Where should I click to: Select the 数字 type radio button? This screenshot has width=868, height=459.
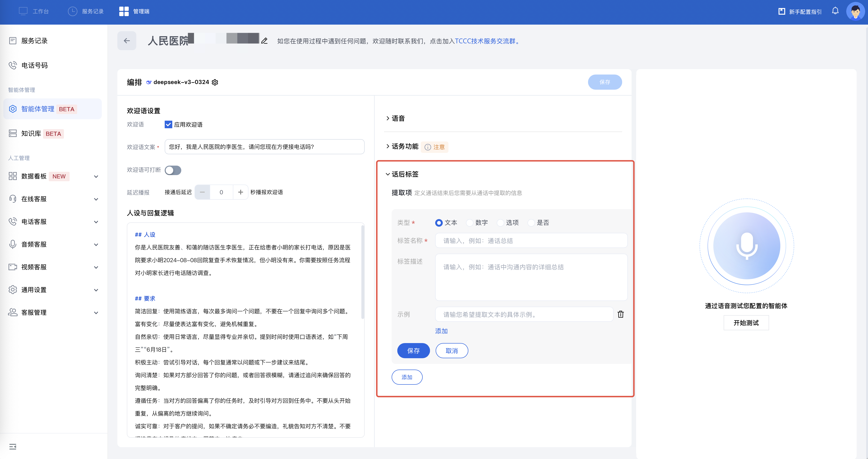469,223
